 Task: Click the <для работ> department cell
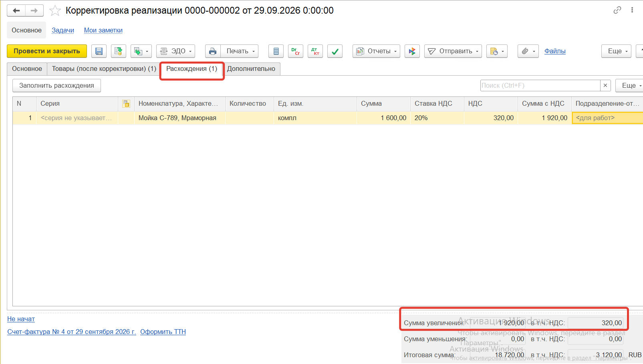coord(607,118)
